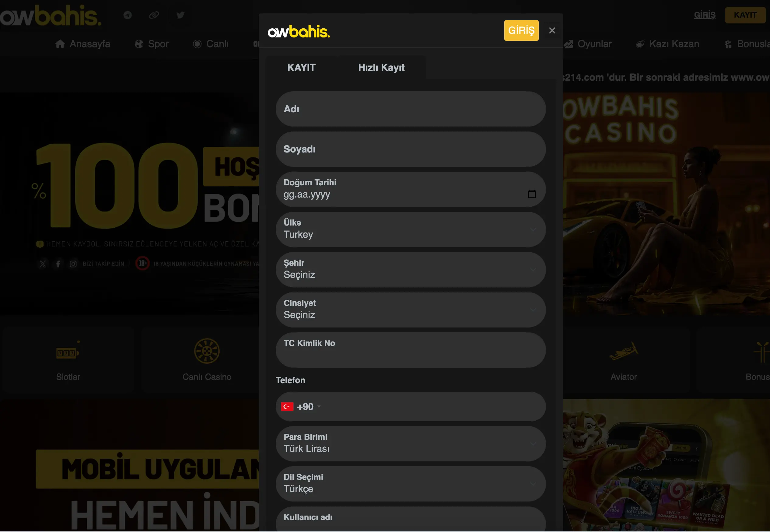Click the soccer ball icon beside Spor
Screen dimensions: 770x532
139,44
